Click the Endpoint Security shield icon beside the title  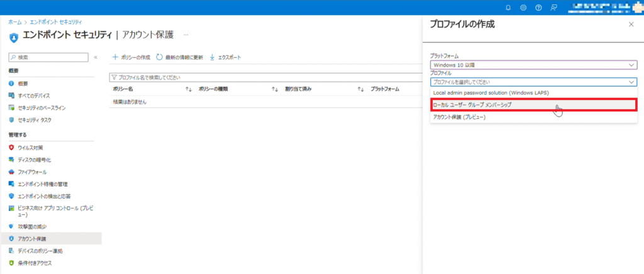pyautogui.click(x=14, y=37)
